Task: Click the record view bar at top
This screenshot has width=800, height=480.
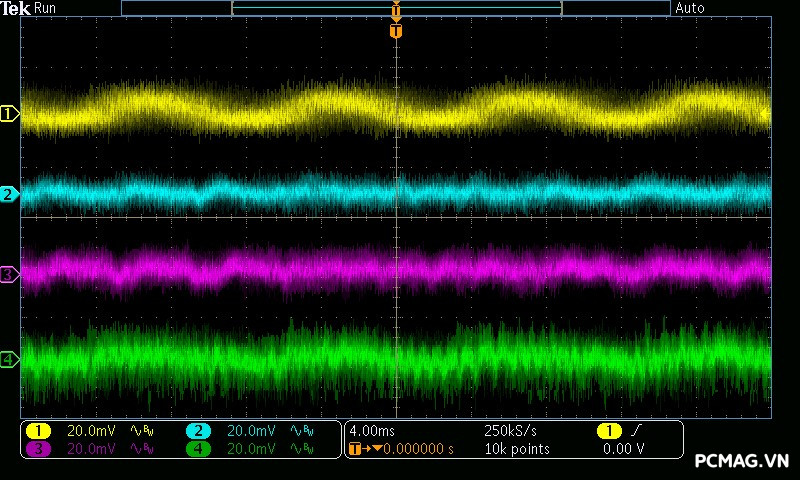Action: click(x=396, y=8)
